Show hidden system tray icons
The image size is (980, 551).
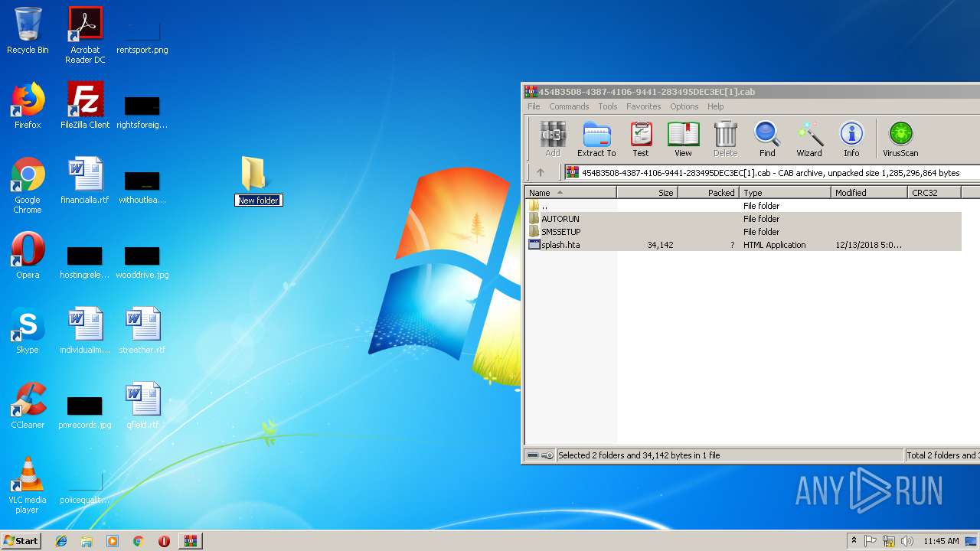click(854, 541)
